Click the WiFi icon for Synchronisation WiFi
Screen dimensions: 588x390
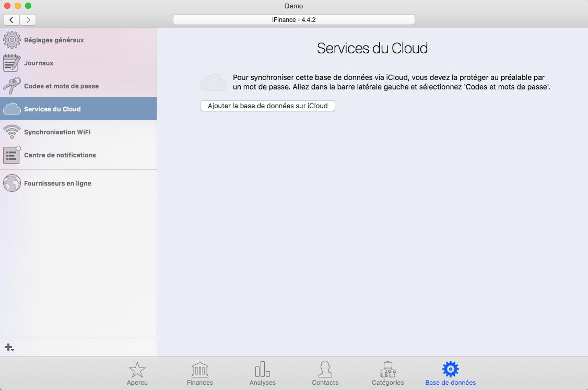tap(12, 132)
